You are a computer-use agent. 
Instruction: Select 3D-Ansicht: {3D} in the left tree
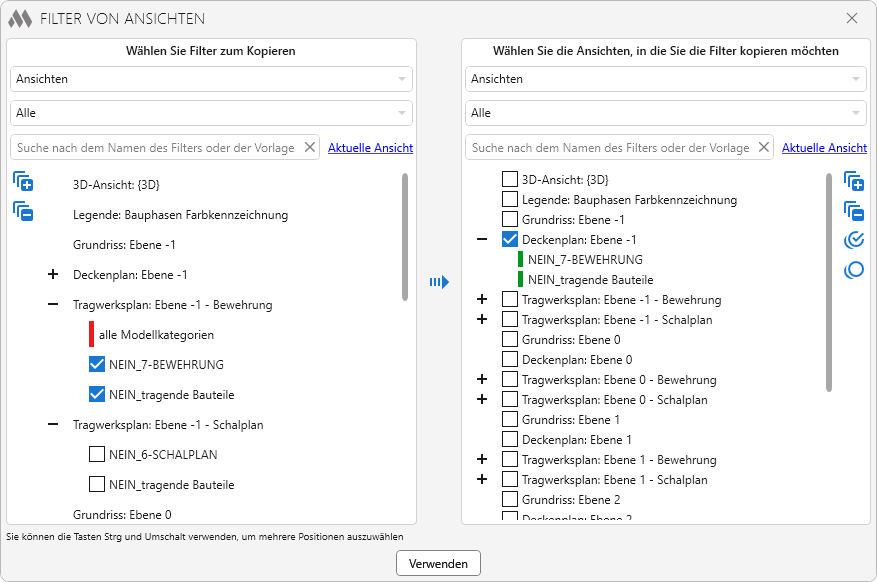click(x=116, y=185)
